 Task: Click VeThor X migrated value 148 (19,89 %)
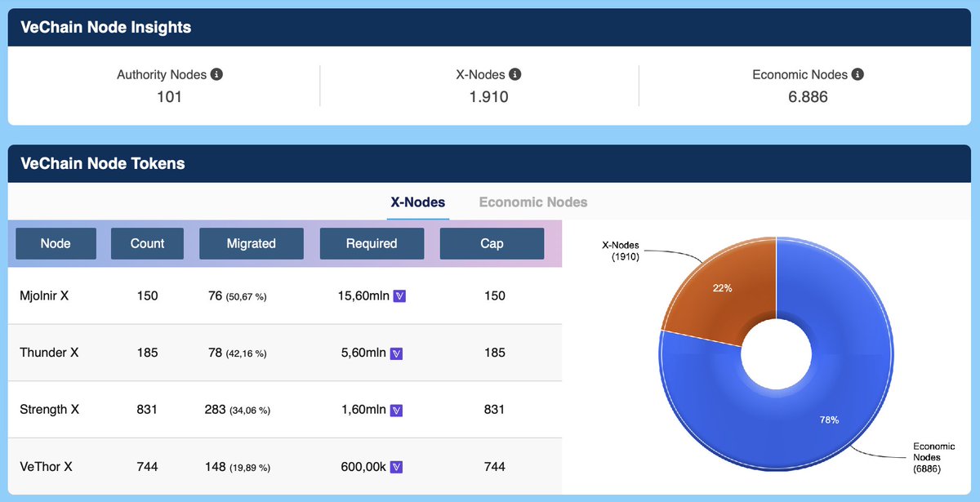point(238,467)
